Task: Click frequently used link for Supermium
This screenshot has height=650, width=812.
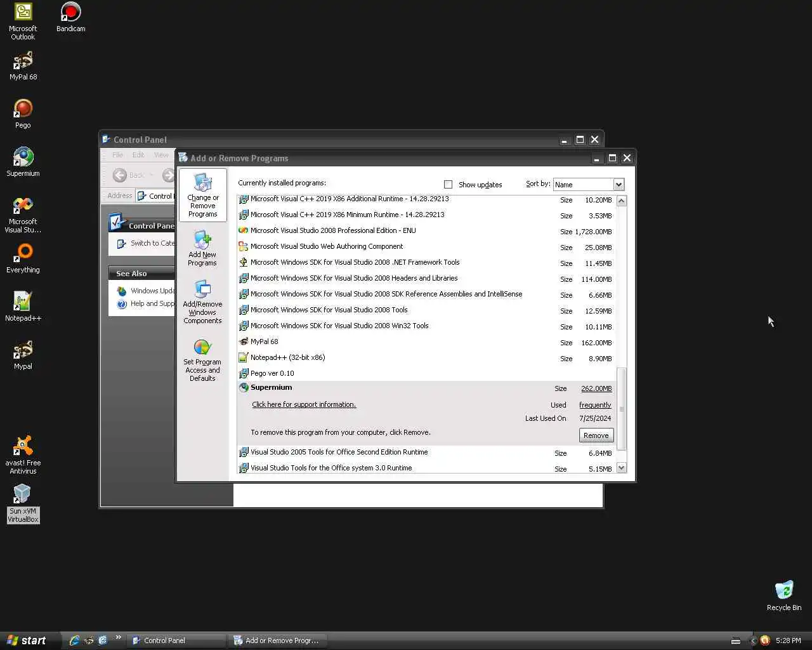Action: pos(595,405)
